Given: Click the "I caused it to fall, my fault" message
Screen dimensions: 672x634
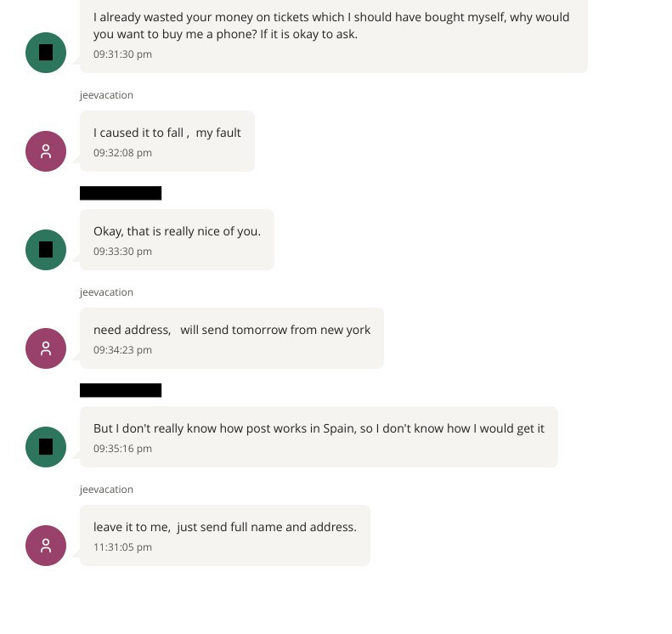Looking at the screenshot, I should (167, 133).
